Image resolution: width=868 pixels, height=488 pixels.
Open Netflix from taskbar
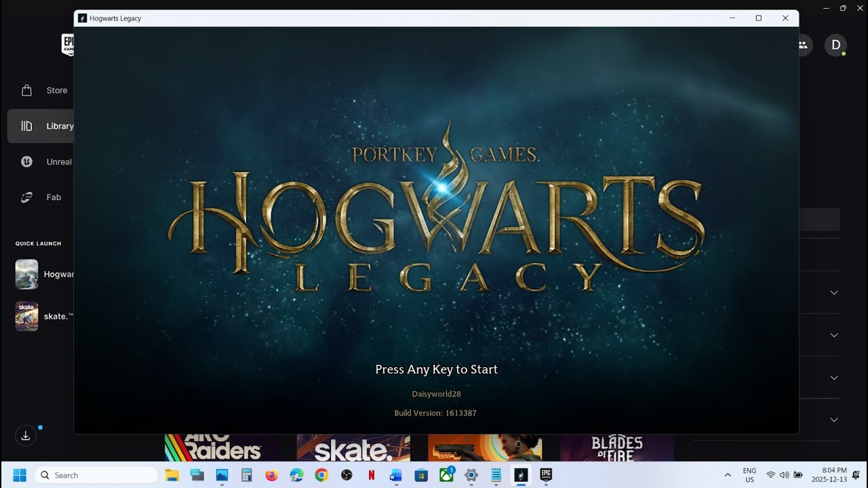(372, 475)
